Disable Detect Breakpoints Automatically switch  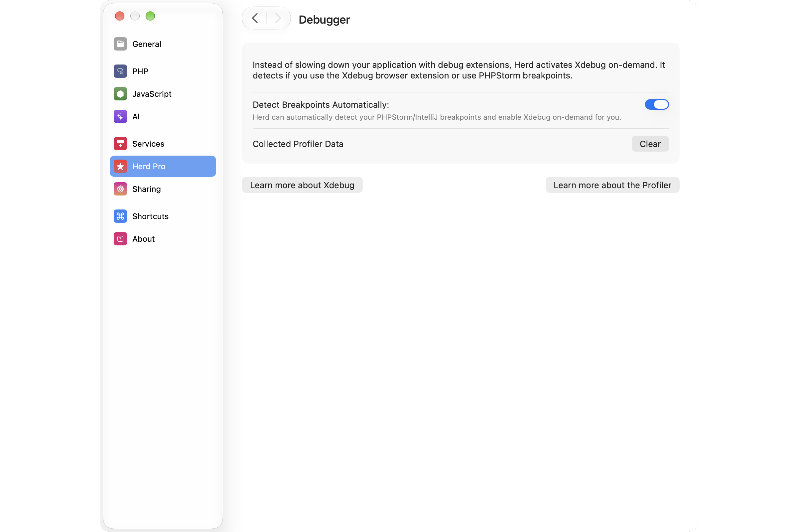click(x=656, y=104)
